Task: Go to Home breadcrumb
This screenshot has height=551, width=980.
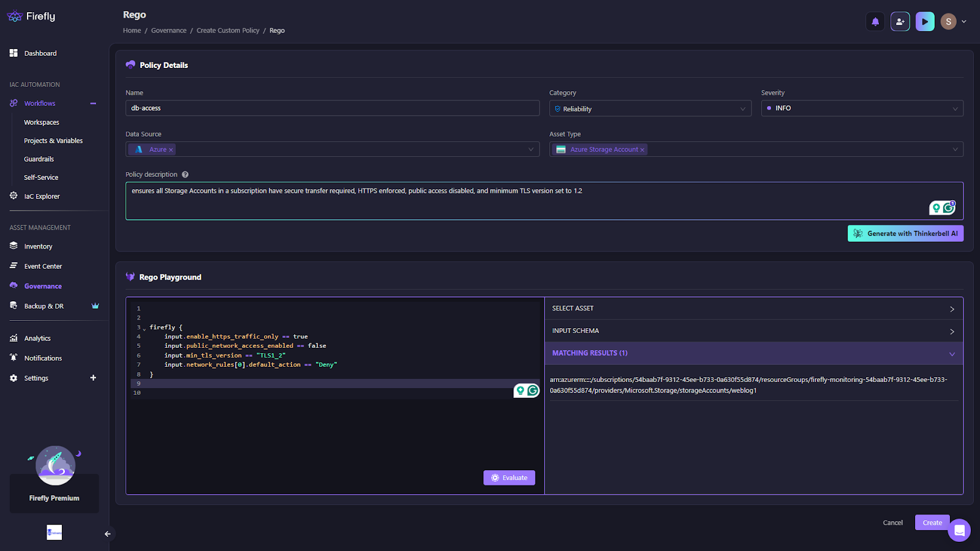Action: tap(132, 31)
